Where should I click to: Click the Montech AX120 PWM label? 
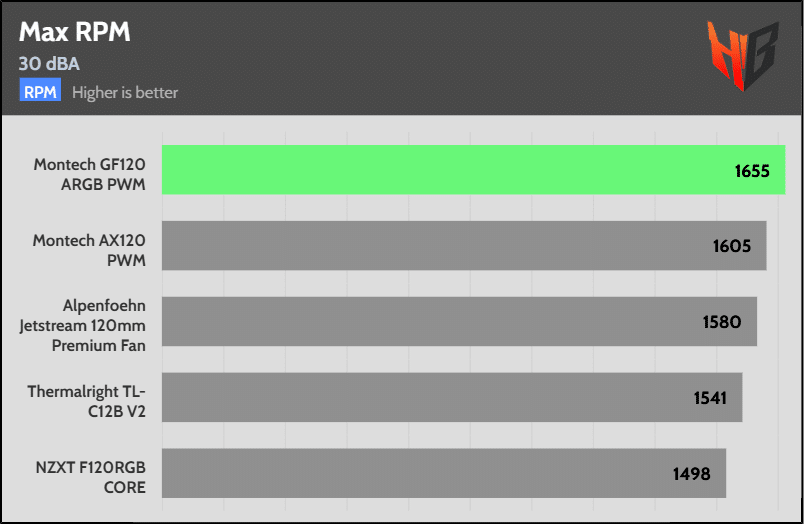pyautogui.click(x=89, y=250)
